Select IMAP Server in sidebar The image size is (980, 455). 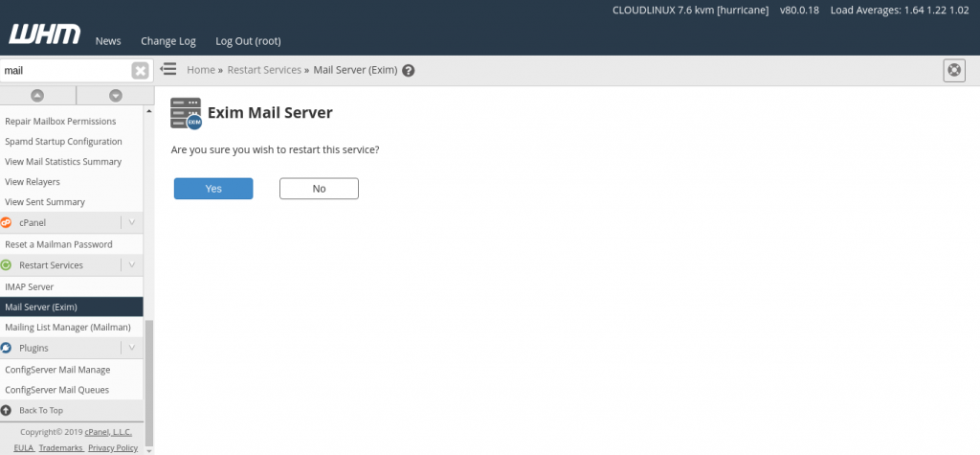point(30,286)
